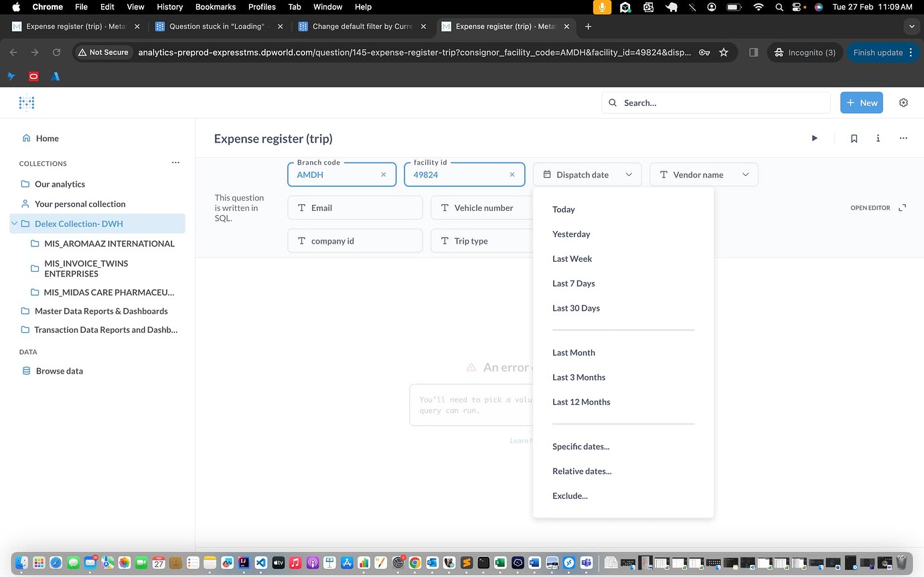This screenshot has width=924, height=577.
Task: Open the History menu in the menu bar
Action: pyautogui.click(x=169, y=7)
